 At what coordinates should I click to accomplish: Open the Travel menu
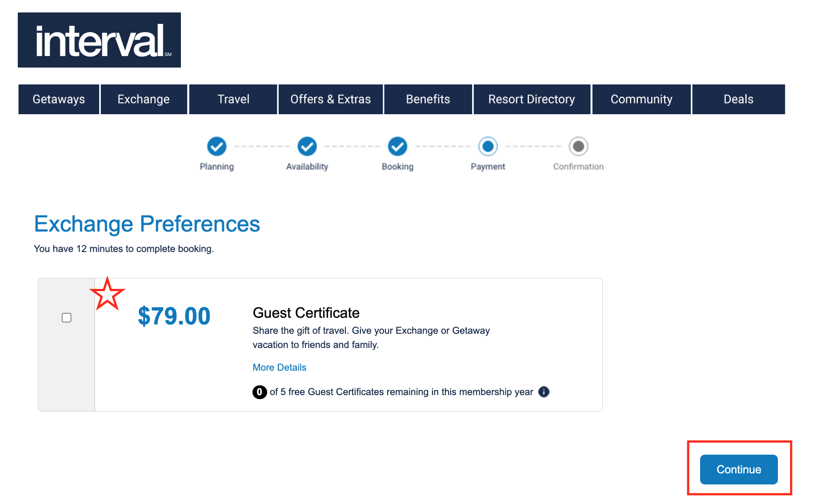pyautogui.click(x=233, y=99)
